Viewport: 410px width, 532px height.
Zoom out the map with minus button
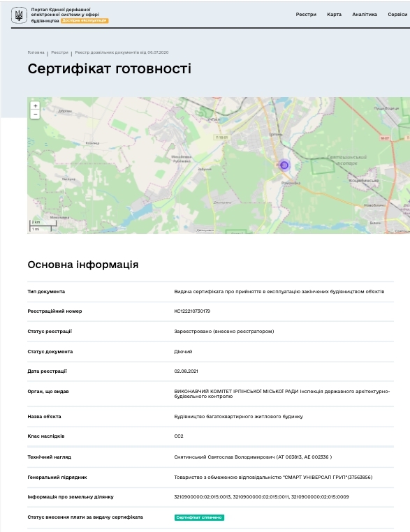[x=36, y=114]
